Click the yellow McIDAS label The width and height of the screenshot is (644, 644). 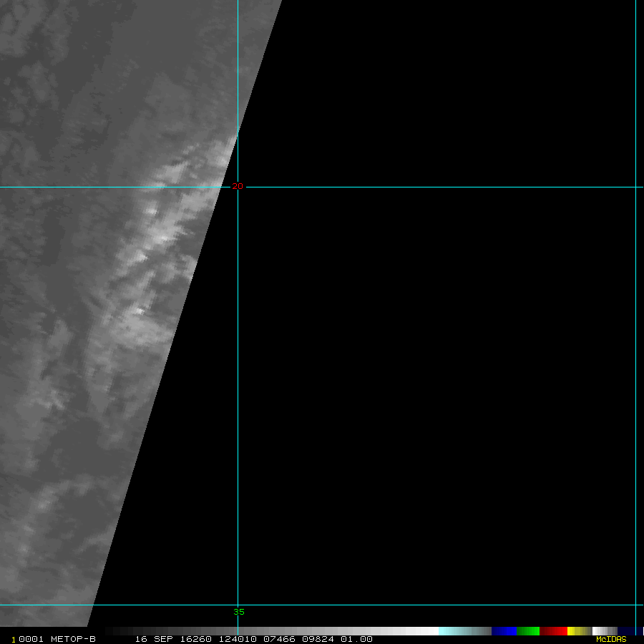611,639
